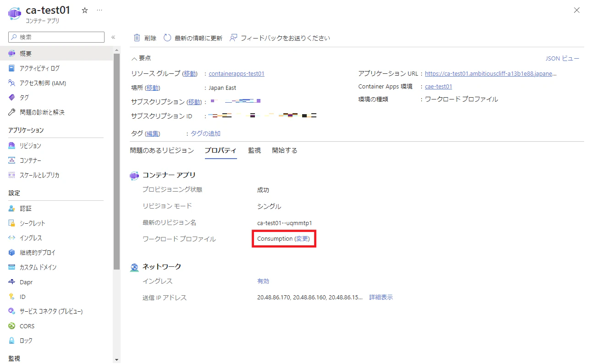Click the favorite star icon beside ca-test01
The image size is (591, 364).
point(84,11)
